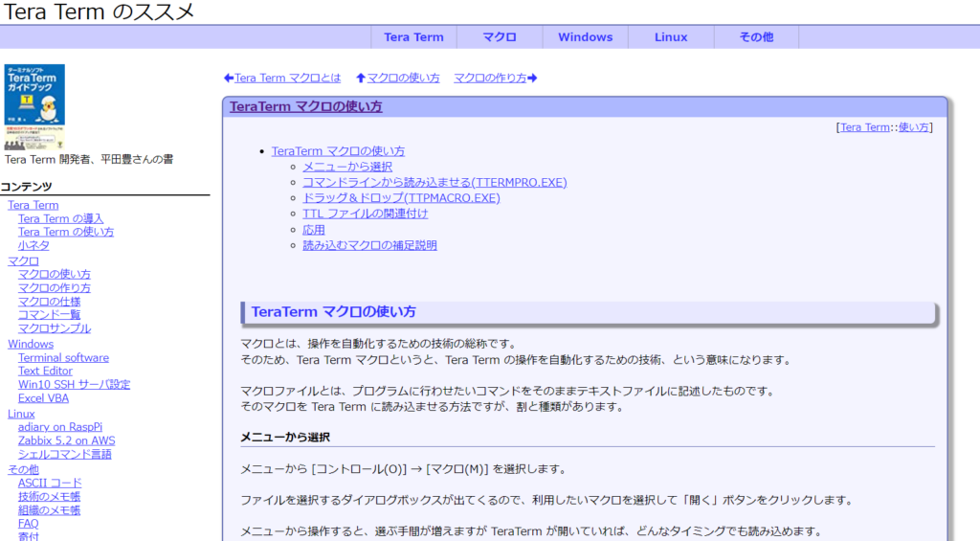The width and height of the screenshot is (980, 541).
Task: Open the TeraTerm マクロの使い方 panel title link
Action: 305,106
